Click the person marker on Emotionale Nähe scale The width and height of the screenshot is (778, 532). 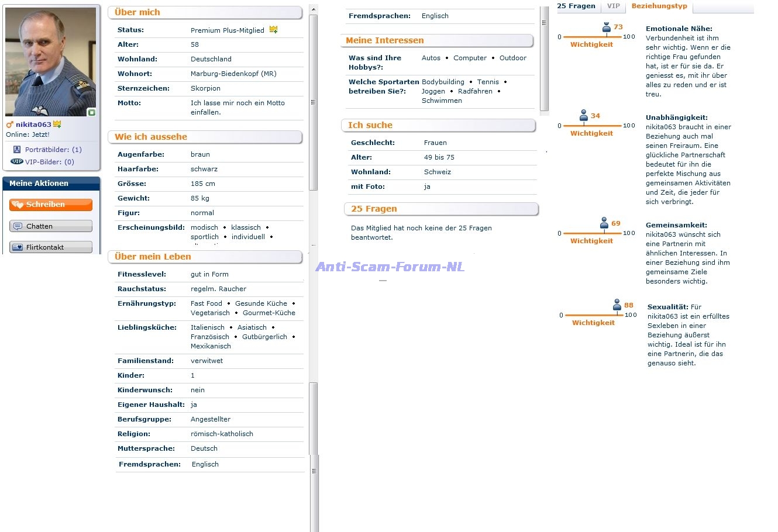tap(607, 27)
